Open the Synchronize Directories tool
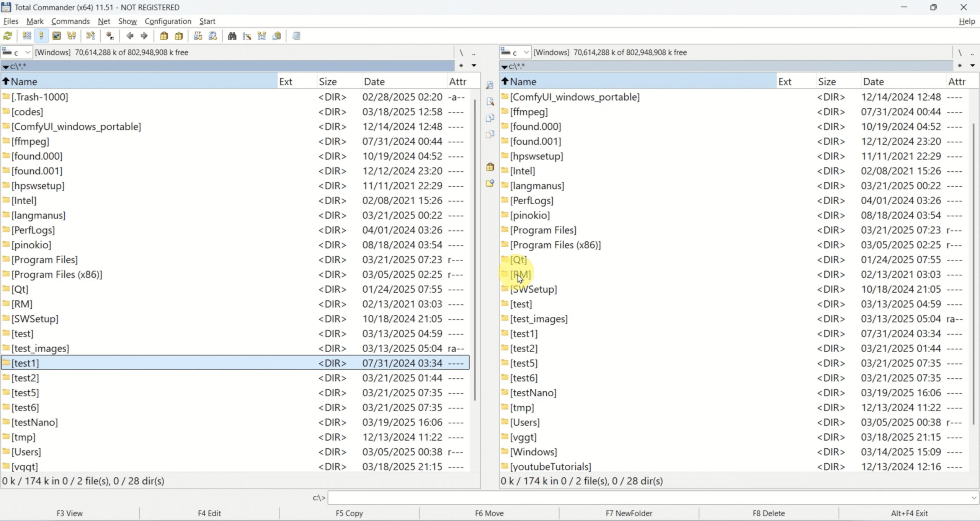This screenshot has width=980, height=521. point(261,36)
